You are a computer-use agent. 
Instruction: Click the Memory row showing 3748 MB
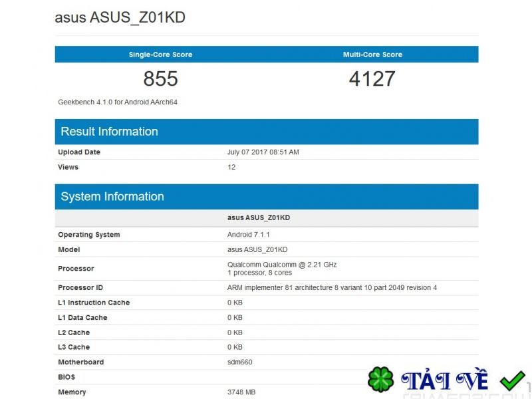[266, 392]
